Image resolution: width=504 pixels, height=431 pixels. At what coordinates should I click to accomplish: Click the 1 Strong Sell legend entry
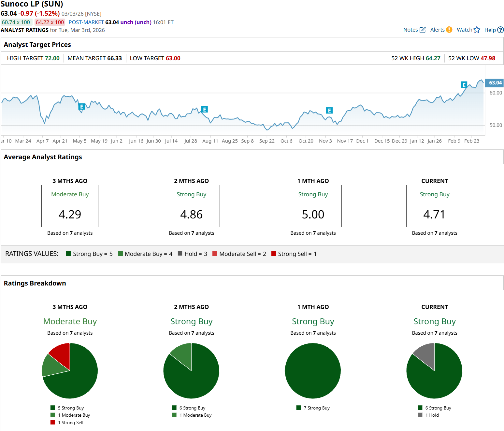point(67,423)
